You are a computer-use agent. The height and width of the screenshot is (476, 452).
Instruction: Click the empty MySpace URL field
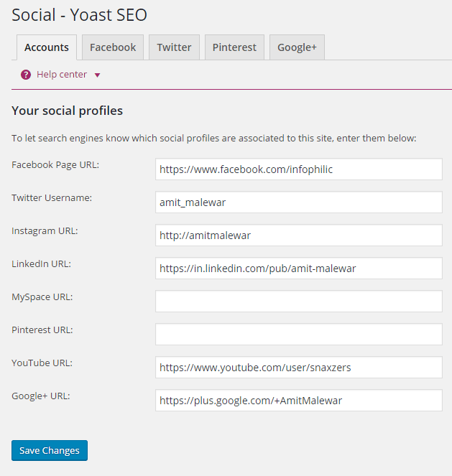[x=299, y=301]
